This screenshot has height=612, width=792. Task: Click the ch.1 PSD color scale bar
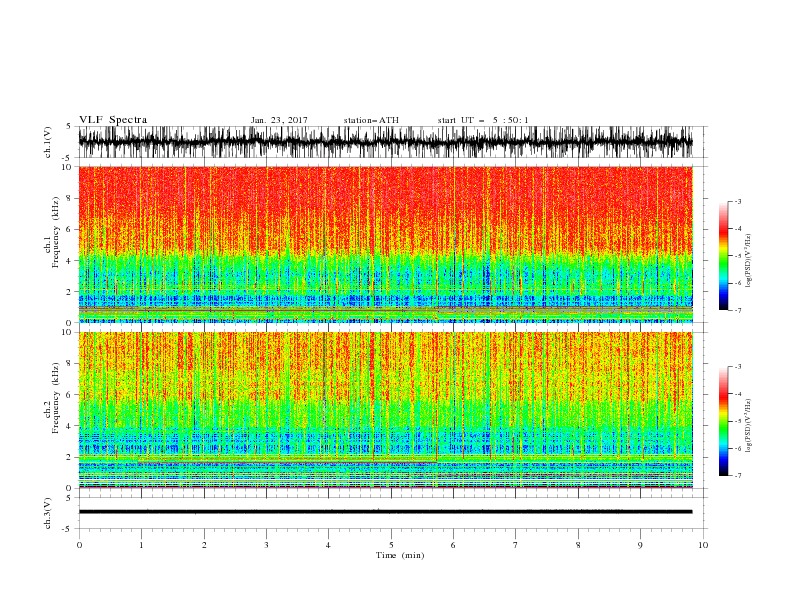pos(723,256)
